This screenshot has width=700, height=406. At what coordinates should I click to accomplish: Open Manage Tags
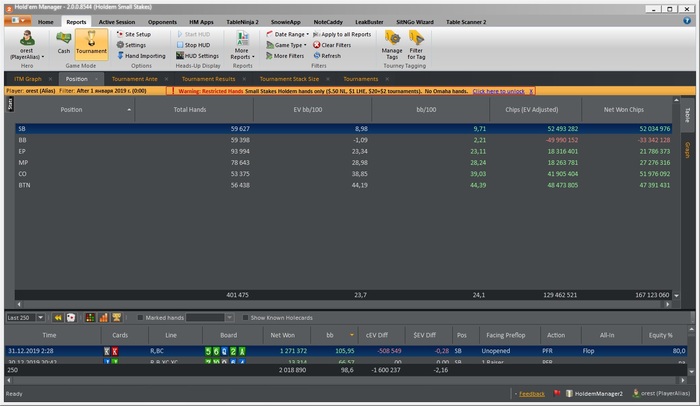392,45
